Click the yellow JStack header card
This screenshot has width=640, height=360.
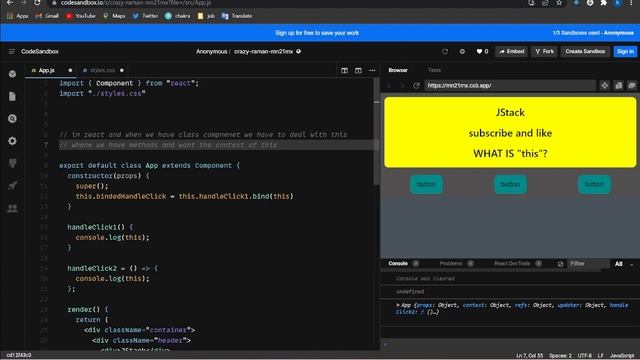(x=510, y=132)
